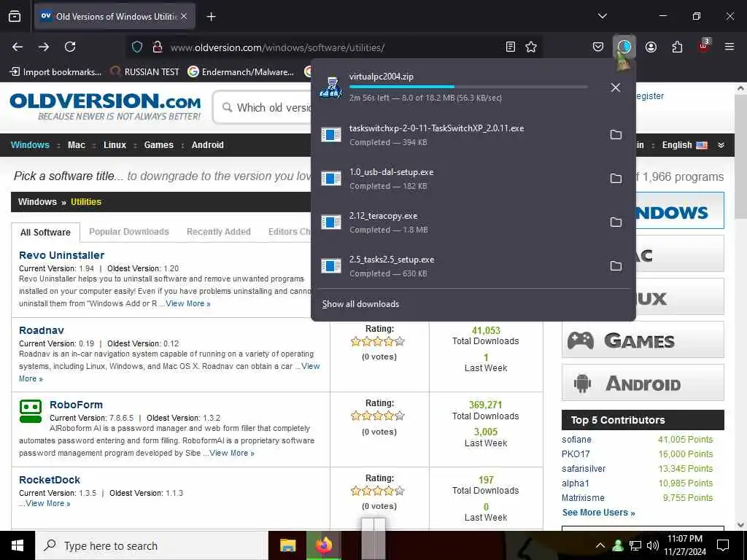Open the uBlock extension icon
The image size is (747, 560).
704,46
